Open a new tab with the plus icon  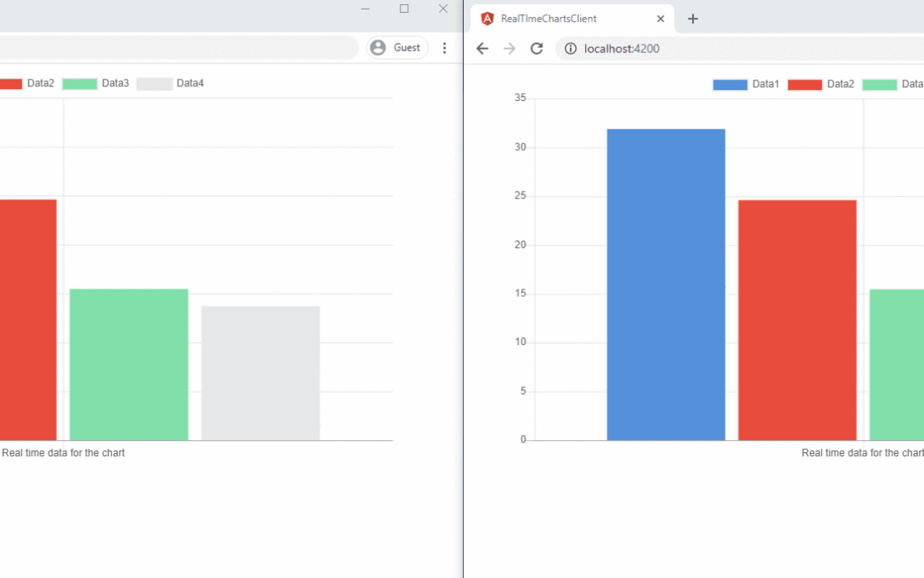693,19
